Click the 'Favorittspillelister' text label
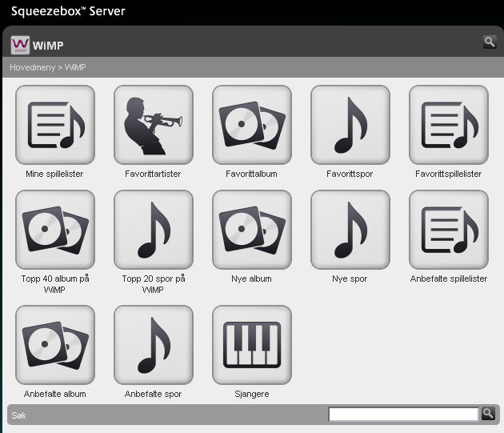The width and height of the screenshot is (504, 433). coord(448,174)
